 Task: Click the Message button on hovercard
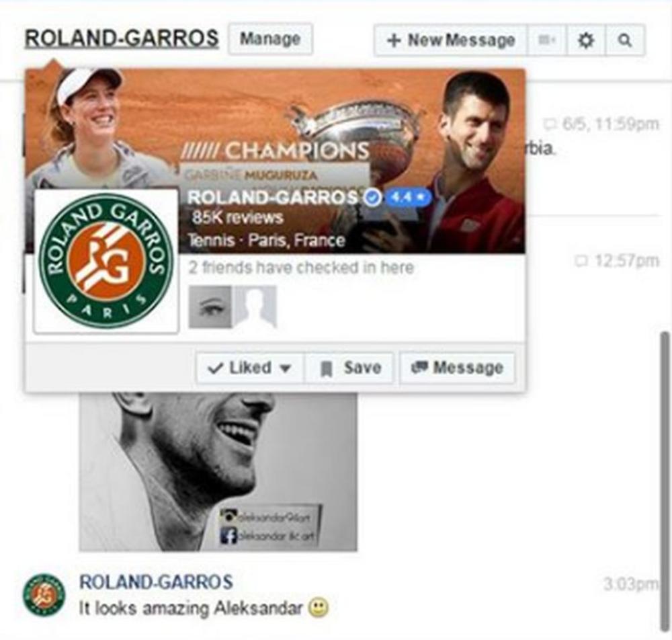tap(457, 368)
